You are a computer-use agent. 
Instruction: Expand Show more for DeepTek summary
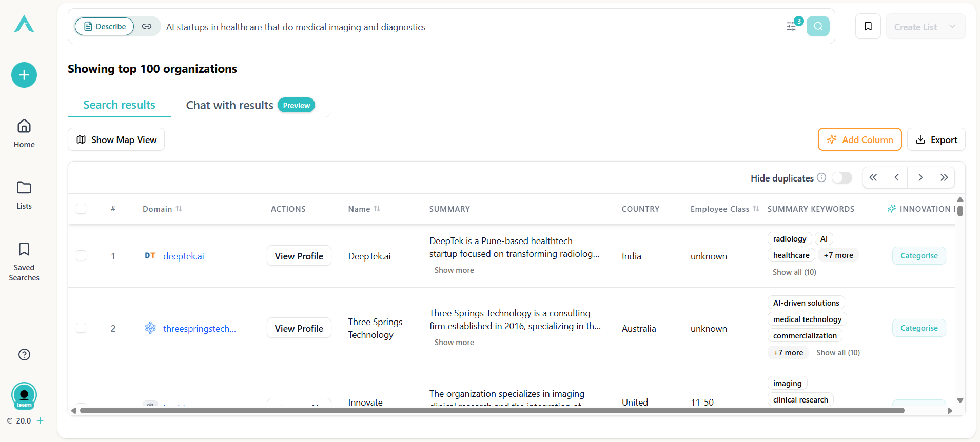(454, 270)
